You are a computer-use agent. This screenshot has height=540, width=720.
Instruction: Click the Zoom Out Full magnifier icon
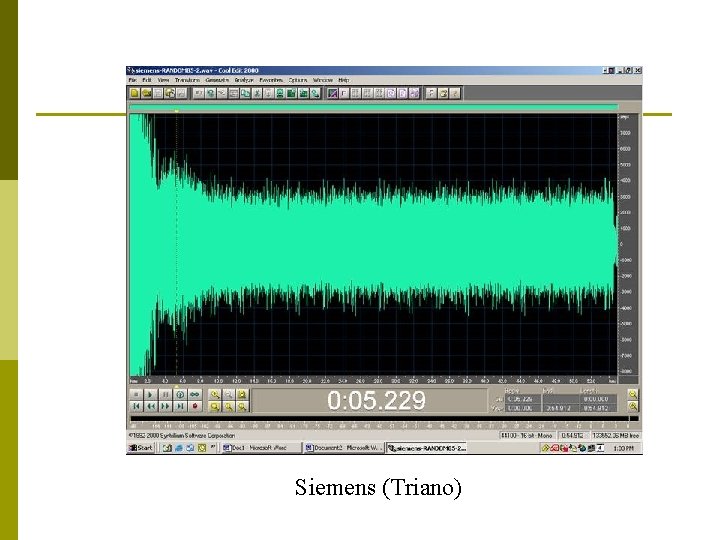[x=242, y=394]
